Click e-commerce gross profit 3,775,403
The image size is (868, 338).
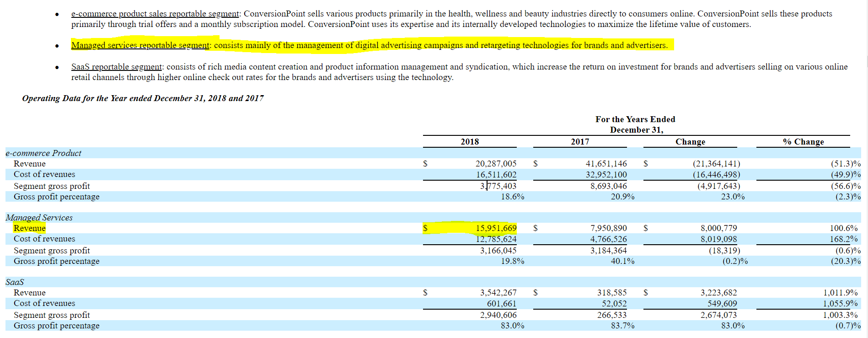(498, 186)
